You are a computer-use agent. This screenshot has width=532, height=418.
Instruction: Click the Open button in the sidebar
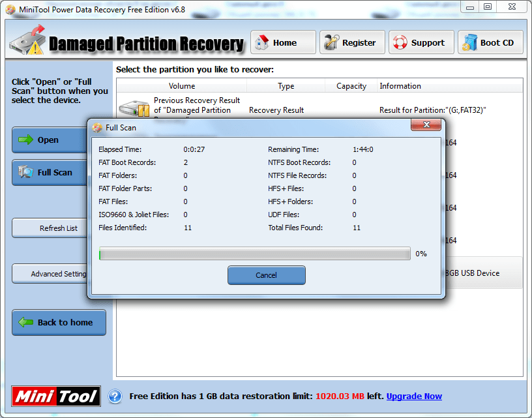(50, 140)
